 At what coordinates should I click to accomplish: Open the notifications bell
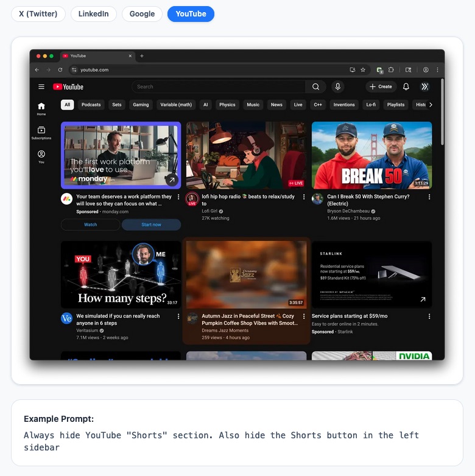(406, 87)
